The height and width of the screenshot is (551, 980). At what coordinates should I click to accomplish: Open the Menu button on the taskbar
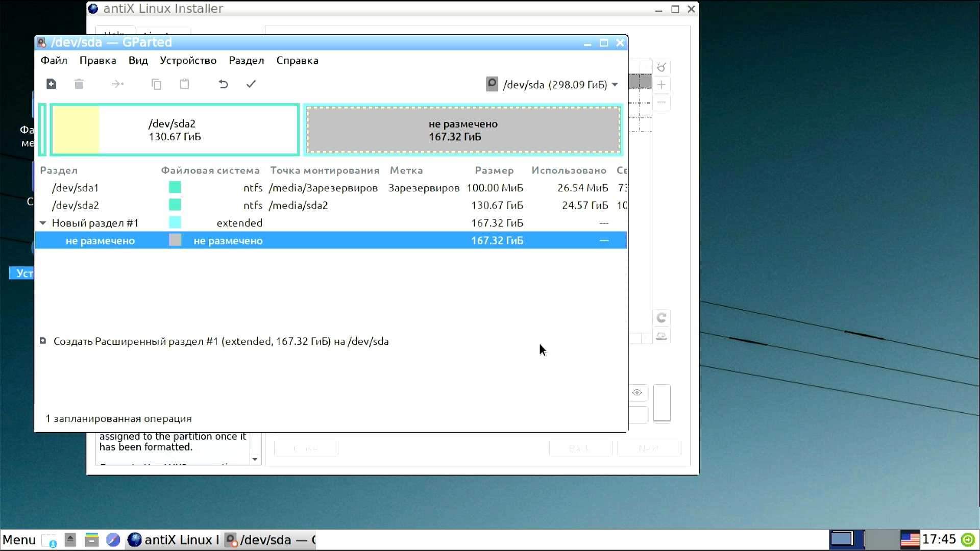pos(19,540)
